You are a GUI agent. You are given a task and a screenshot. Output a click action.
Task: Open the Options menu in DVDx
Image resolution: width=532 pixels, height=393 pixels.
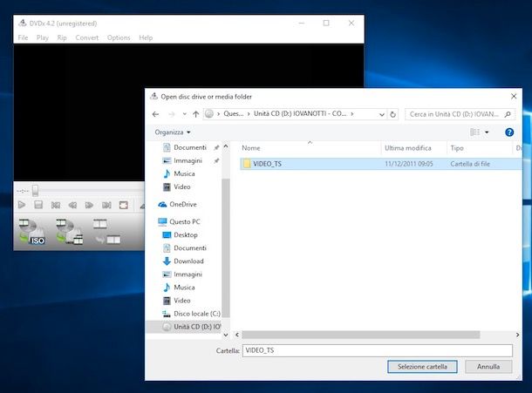click(119, 37)
